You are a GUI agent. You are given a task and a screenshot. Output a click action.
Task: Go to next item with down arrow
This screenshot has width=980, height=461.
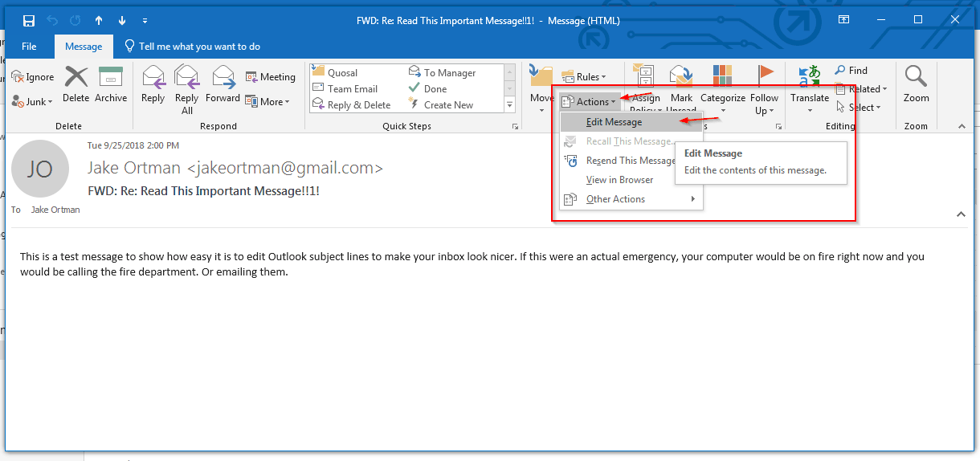click(x=121, y=20)
